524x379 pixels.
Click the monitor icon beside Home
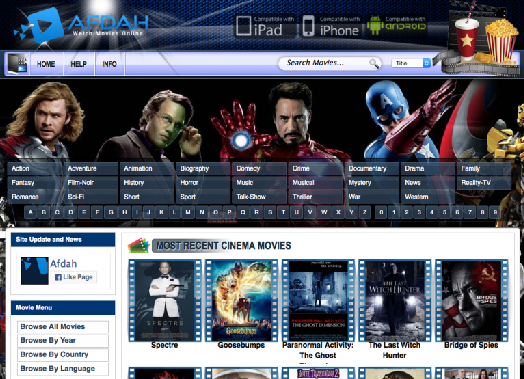[x=17, y=64]
